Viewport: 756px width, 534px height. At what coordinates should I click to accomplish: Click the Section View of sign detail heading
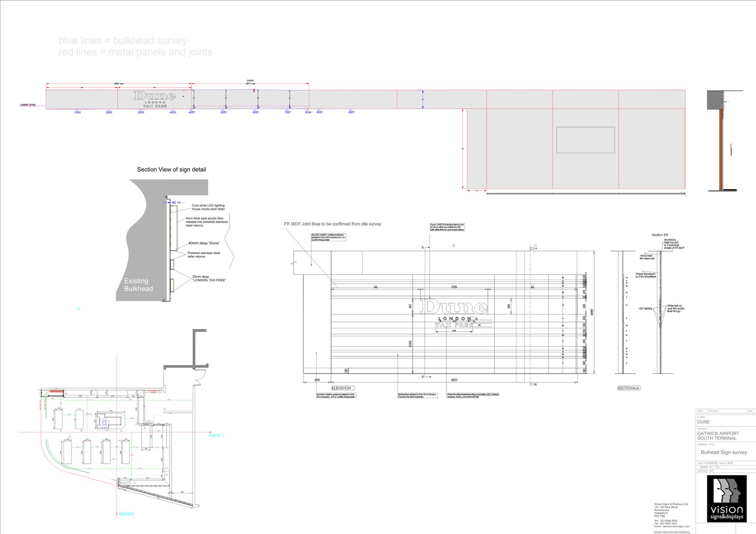[x=172, y=170]
